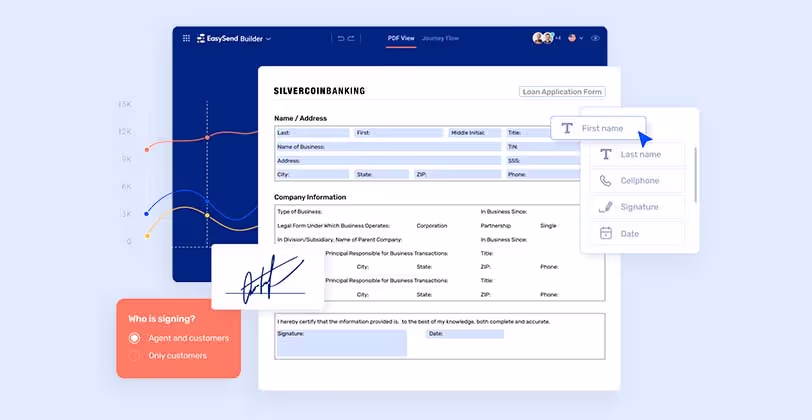Select the Date field item in panel

[x=637, y=234]
